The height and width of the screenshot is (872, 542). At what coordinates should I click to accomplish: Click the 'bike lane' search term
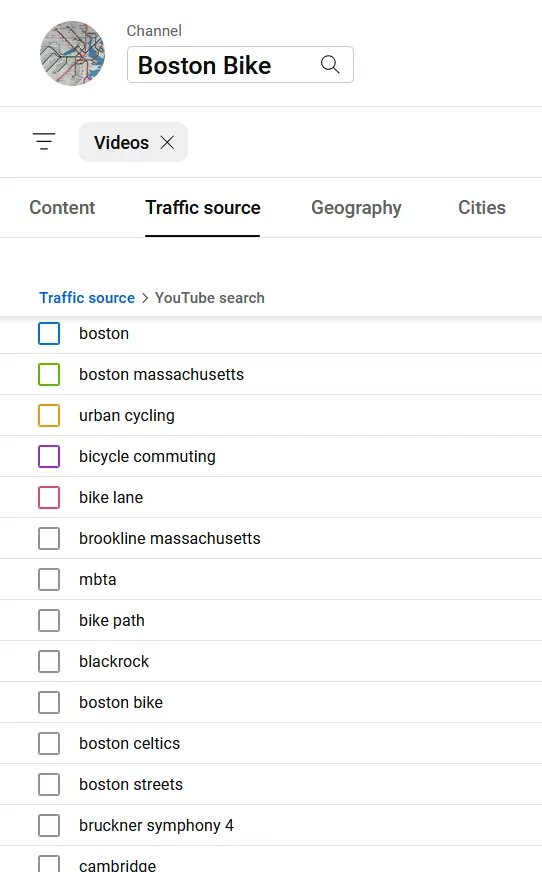111,498
